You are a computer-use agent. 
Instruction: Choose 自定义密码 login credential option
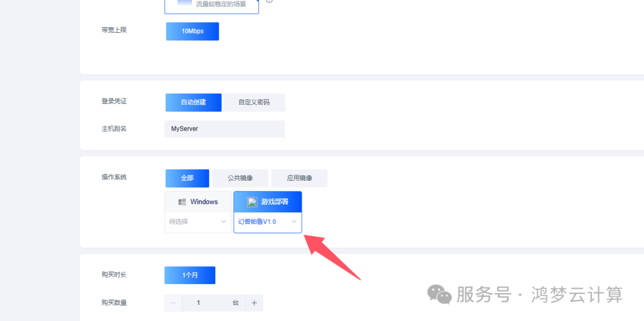click(x=254, y=103)
